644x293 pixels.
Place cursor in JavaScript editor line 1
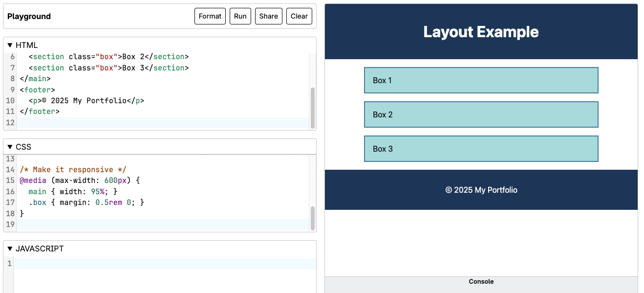pyautogui.click(x=165, y=264)
